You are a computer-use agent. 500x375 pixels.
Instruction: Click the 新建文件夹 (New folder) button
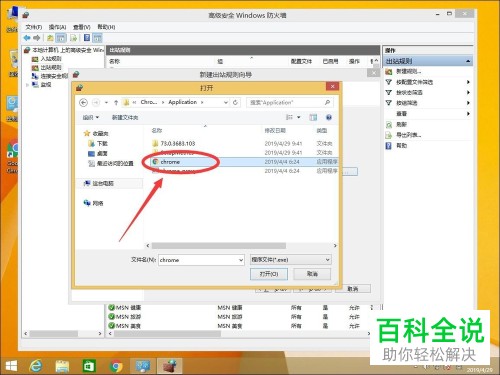click(x=125, y=117)
